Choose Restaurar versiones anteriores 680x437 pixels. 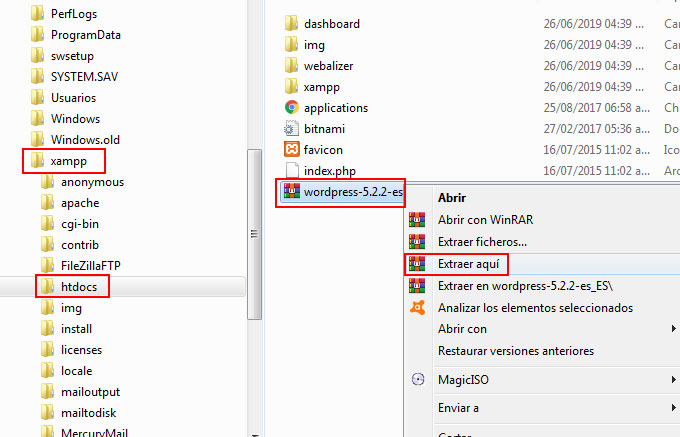tap(516, 350)
